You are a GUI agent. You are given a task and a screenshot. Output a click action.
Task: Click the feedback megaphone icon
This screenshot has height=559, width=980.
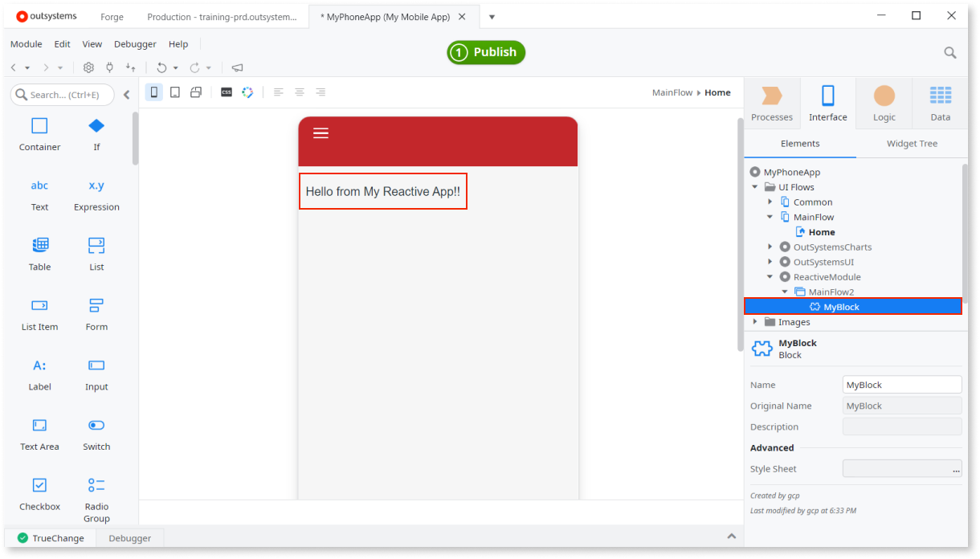pos(237,67)
